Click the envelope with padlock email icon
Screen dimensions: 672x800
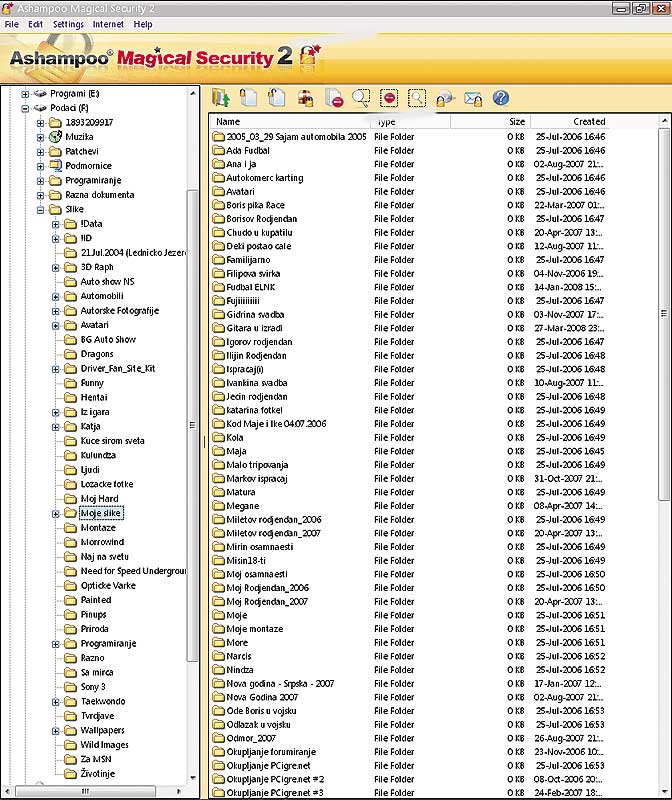pyautogui.click(x=473, y=97)
